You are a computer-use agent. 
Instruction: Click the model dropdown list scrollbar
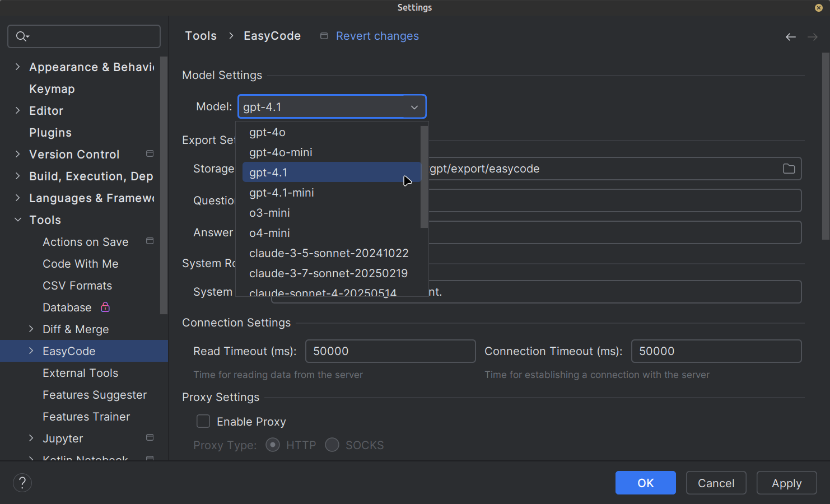pyautogui.click(x=424, y=177)
